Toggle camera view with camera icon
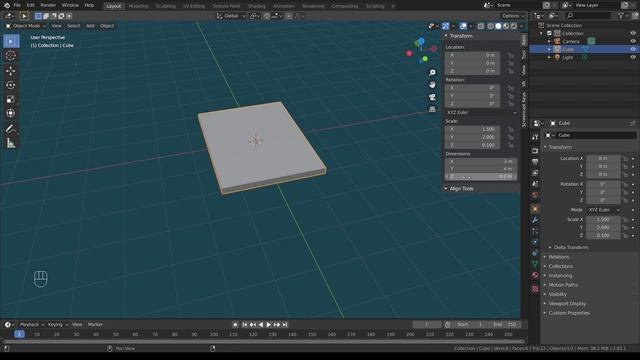The image size is (640, 360). (x=432, y=97)
